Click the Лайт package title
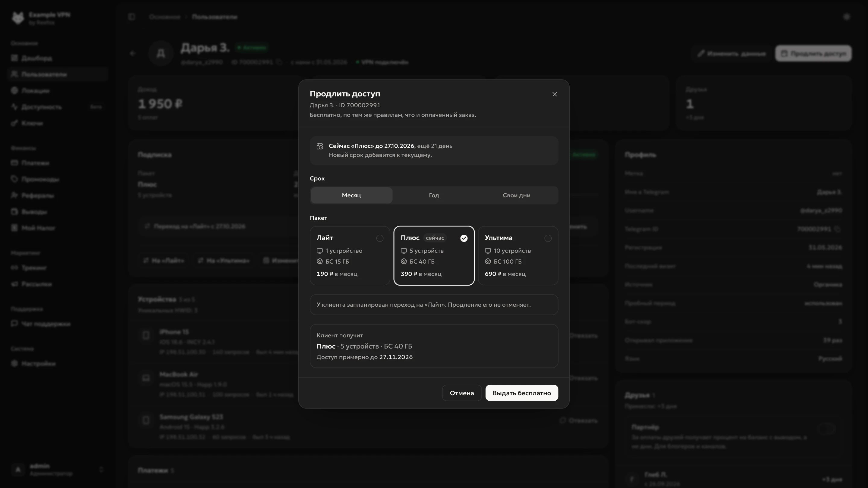Viewport: 868px width, 488px height. coord(325,238)
